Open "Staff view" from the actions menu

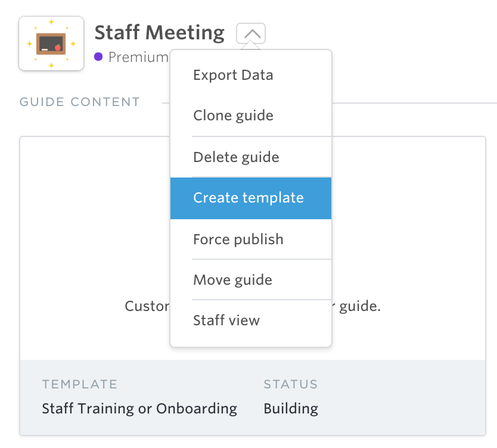tap(226, 320)
